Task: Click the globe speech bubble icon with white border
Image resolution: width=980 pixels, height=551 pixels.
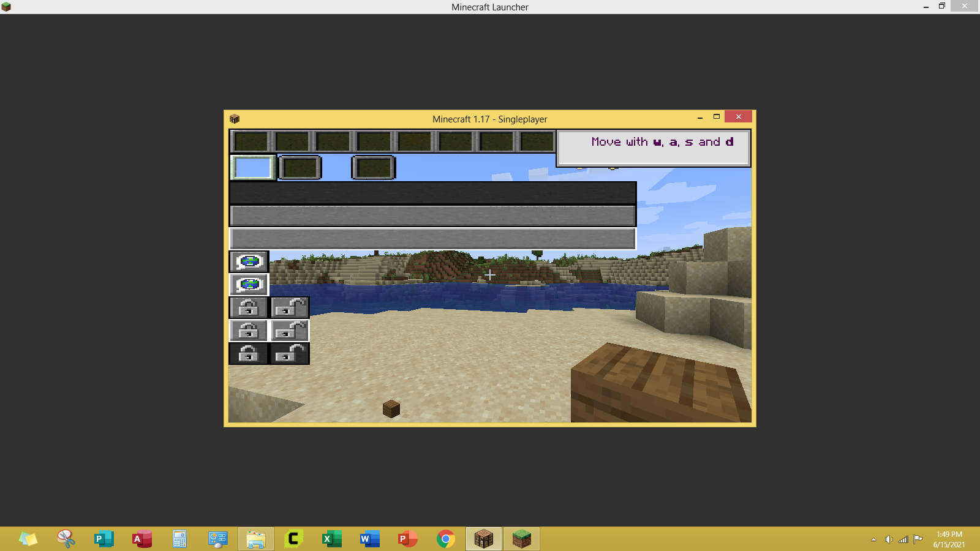Action: 249,285
